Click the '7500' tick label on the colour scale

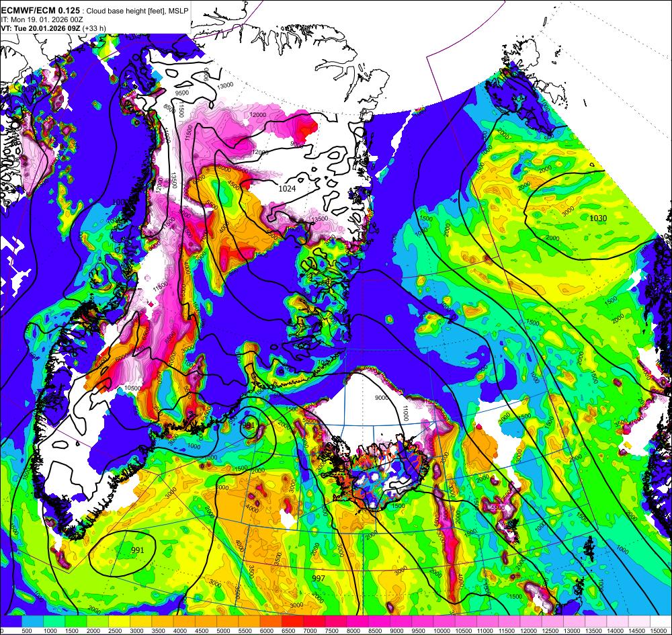[331, 631]
